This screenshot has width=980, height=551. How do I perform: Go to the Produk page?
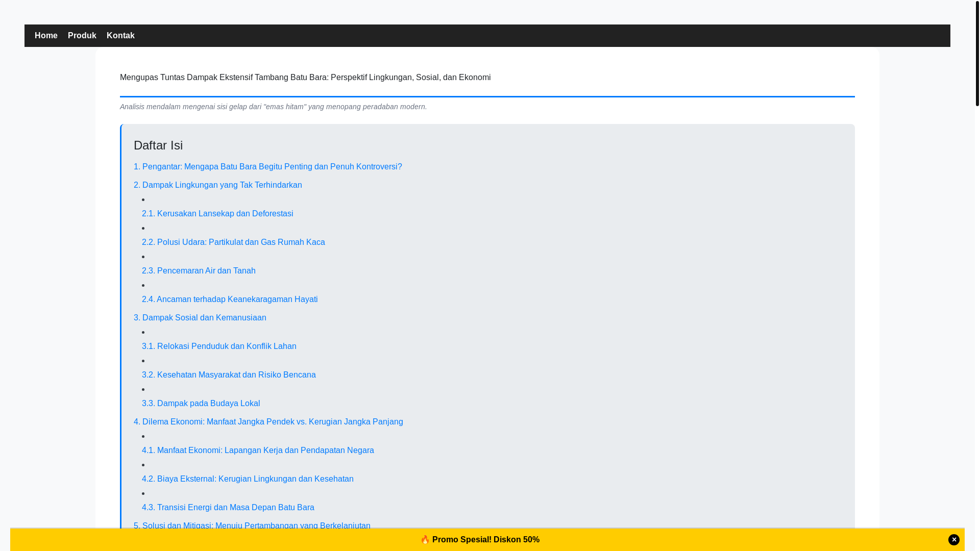82,36
